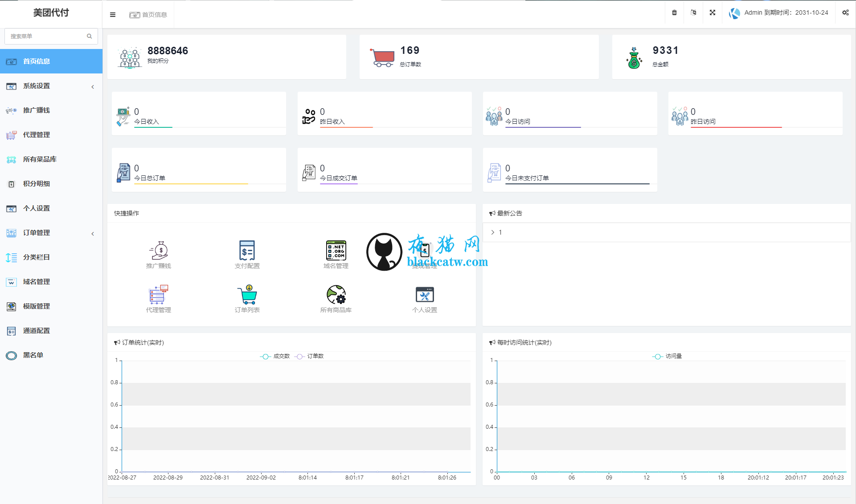
Task: Click the 8888646 points value
Action: [x=168, y=51]
